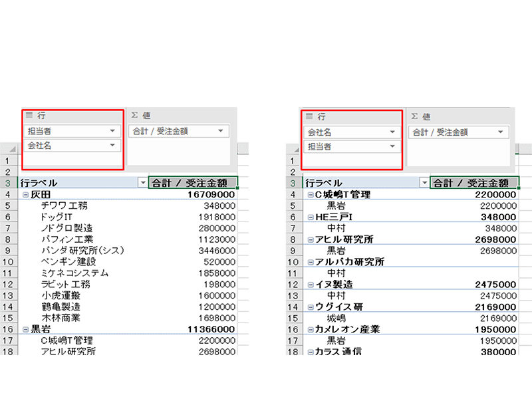Open 会社名 field dropdown in right 行 area
Viewport: 532px width, 399px height.
(394, 132)
